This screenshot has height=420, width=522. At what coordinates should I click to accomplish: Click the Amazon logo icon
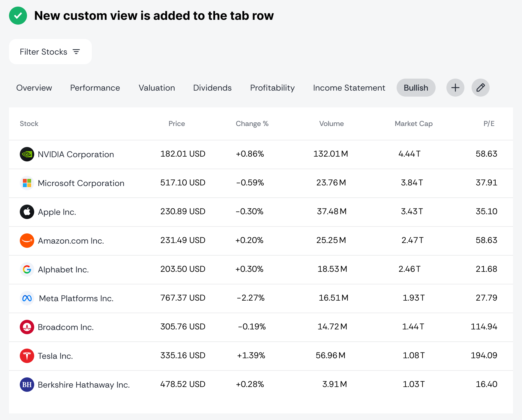27,241
